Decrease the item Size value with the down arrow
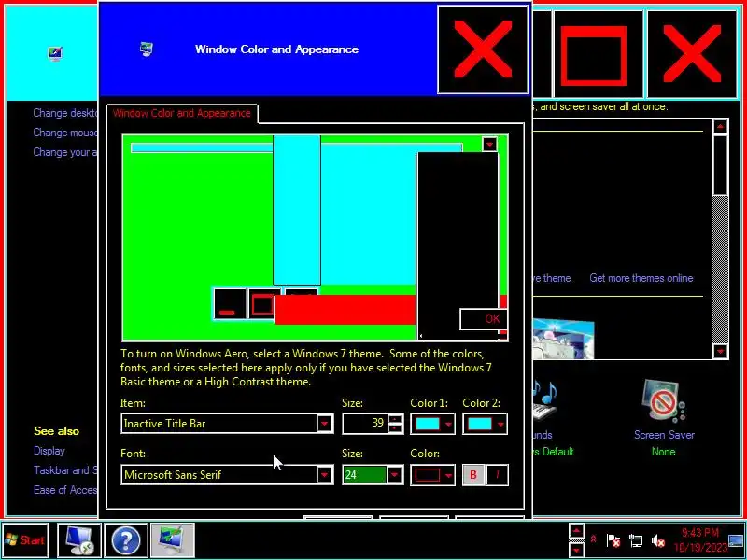 (x=395, y=428)
